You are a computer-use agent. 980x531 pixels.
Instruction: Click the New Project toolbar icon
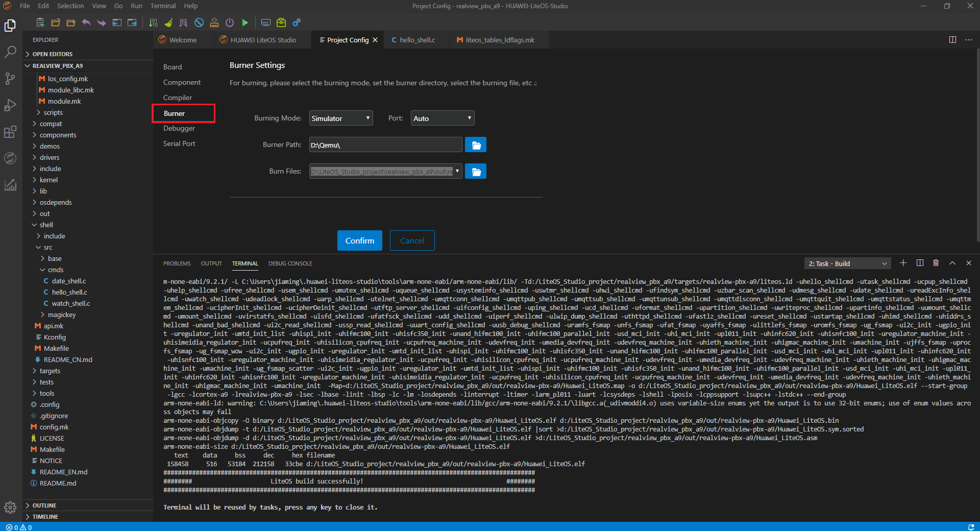tap(40, 22)
